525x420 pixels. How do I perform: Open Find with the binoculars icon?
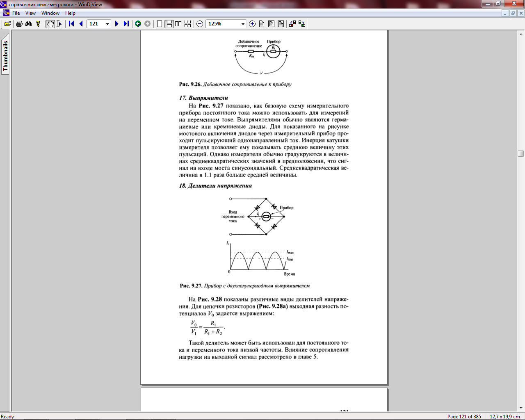tap(28, 24)
